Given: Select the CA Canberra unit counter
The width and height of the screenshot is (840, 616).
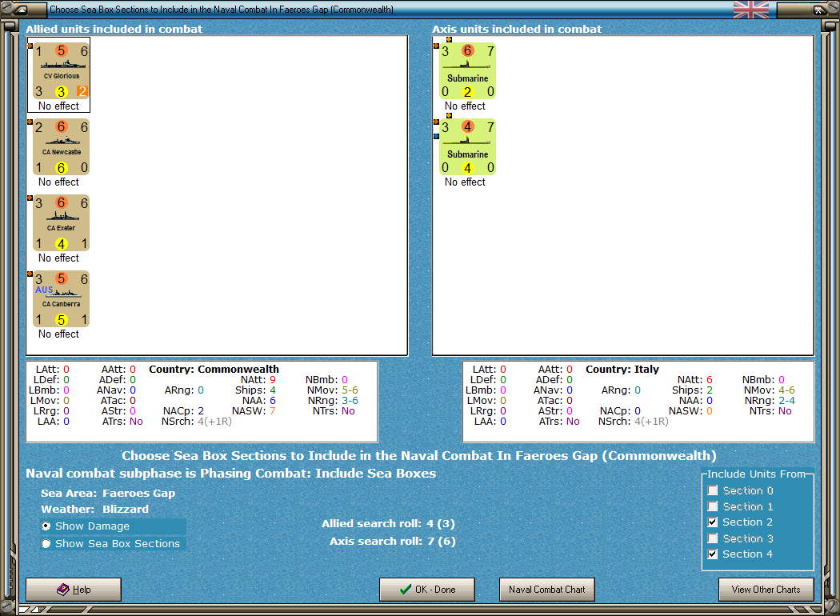Looking at the screenshot, I should click(x=61, y=299).
